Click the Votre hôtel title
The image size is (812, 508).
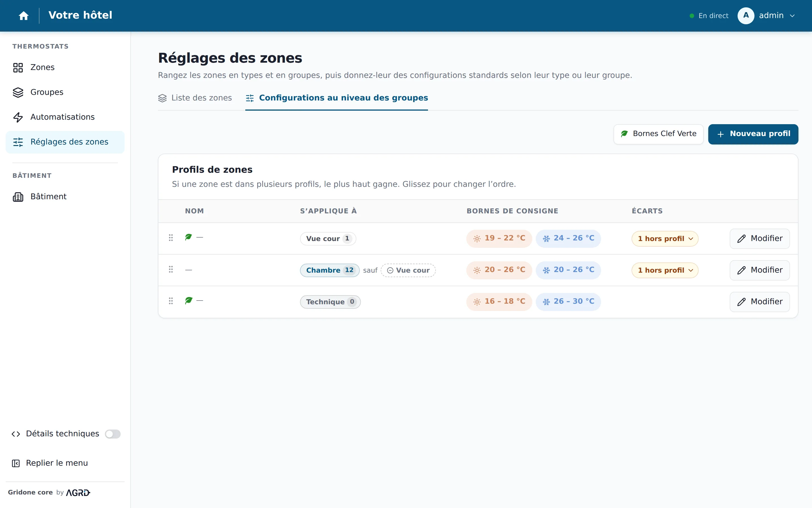(80, 15)
